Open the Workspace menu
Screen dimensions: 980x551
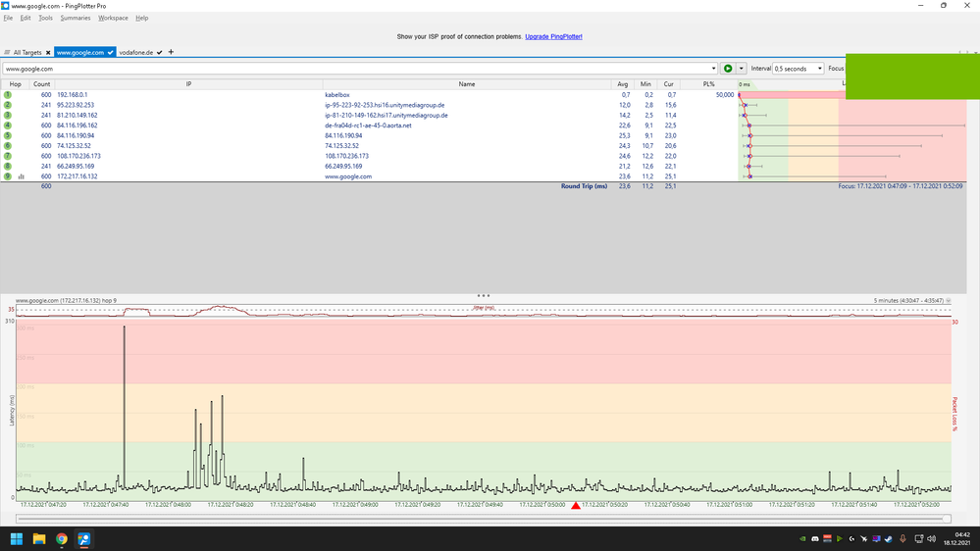pyautogui.click(x=113, y=18)
